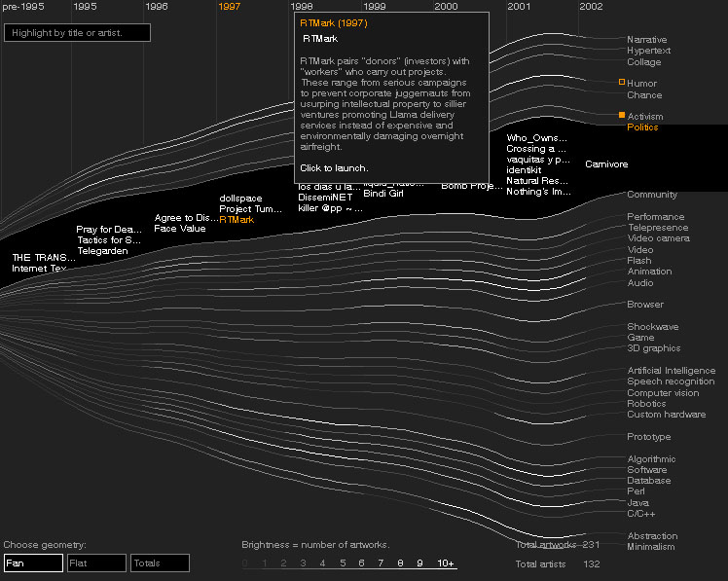Launch the highlighted RTMark artwork in the list
728x581 pixels.
point(237,220)
